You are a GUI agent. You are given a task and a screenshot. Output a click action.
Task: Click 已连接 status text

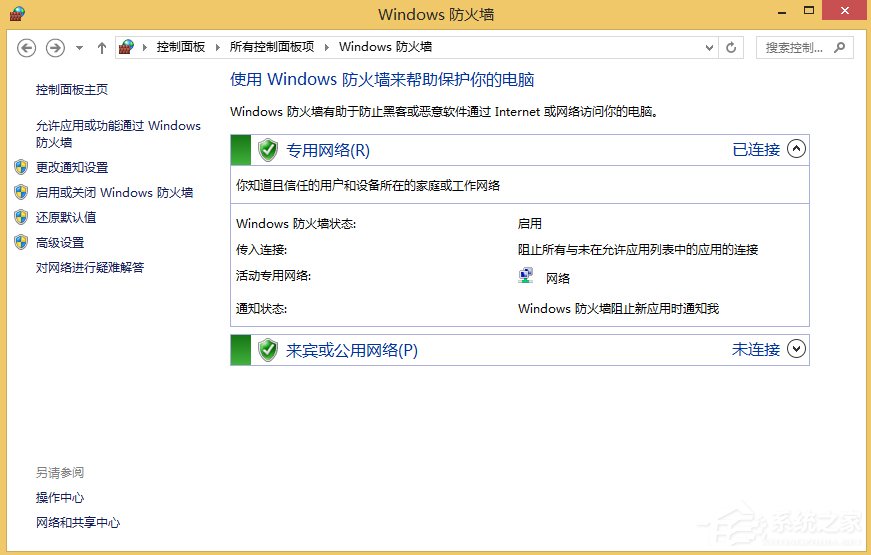756,149
